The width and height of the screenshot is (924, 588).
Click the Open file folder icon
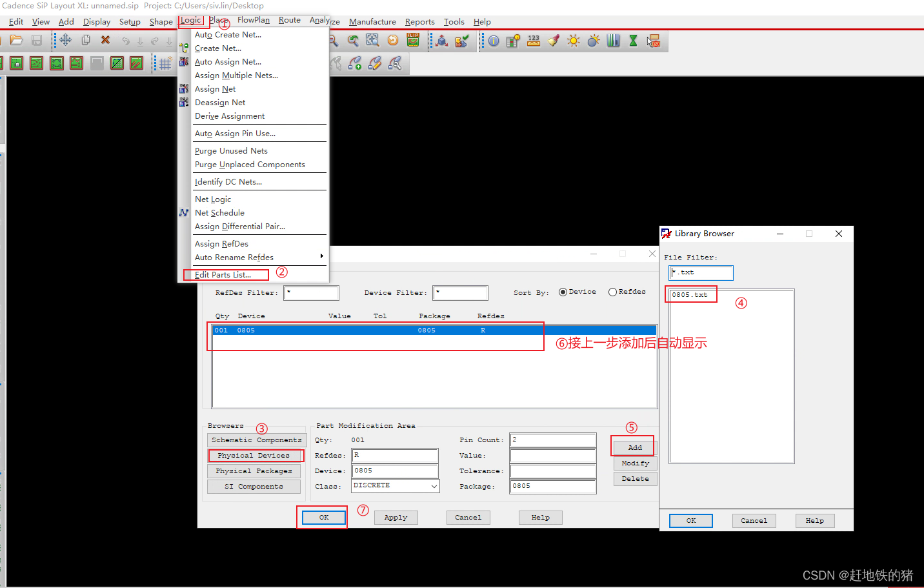[x=17, y=41]
